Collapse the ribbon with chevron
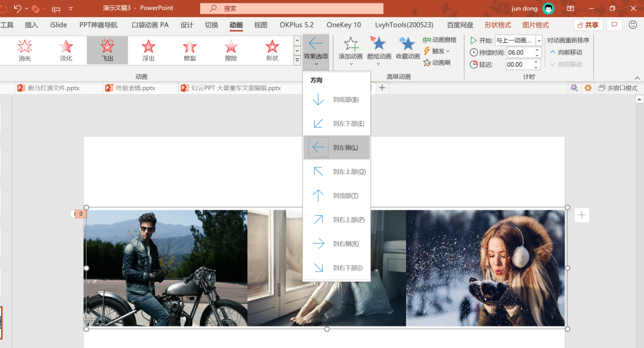The height and width of the screenshot is (348, 644). (637, 77)
